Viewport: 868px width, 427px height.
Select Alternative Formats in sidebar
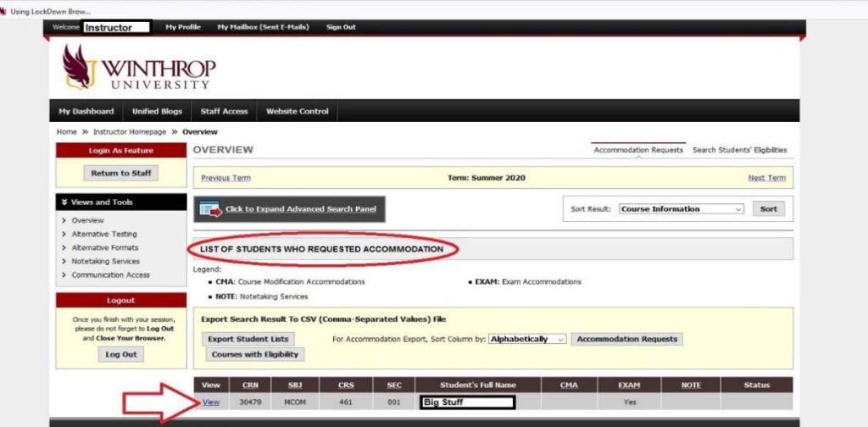tap(104, 247)
